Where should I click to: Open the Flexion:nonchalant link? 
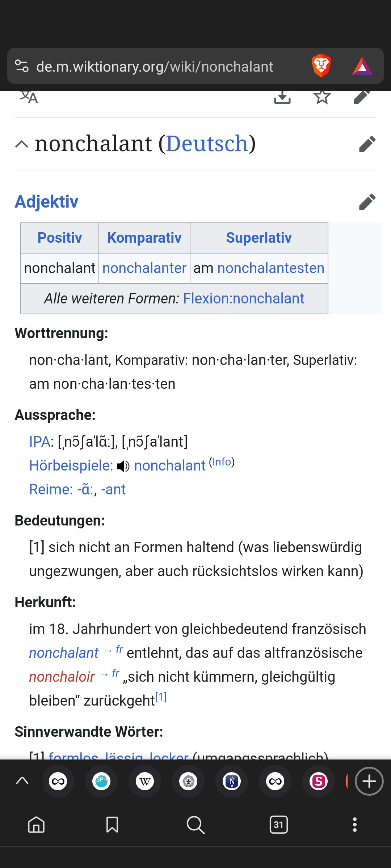tap(243, 299)
